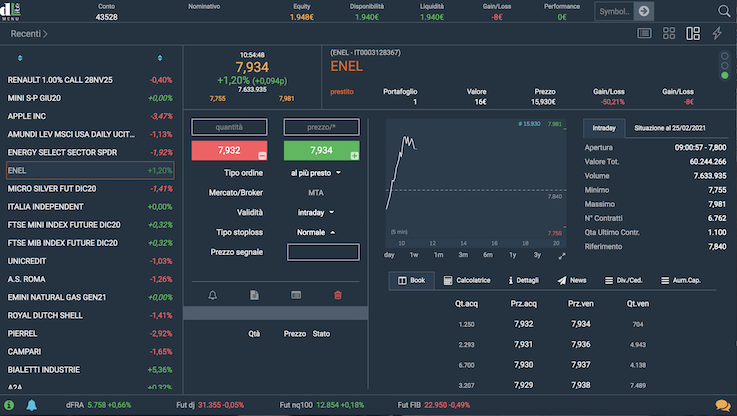Set chart range to 6m
Screen dimensions: 737x416
point(488,255)
